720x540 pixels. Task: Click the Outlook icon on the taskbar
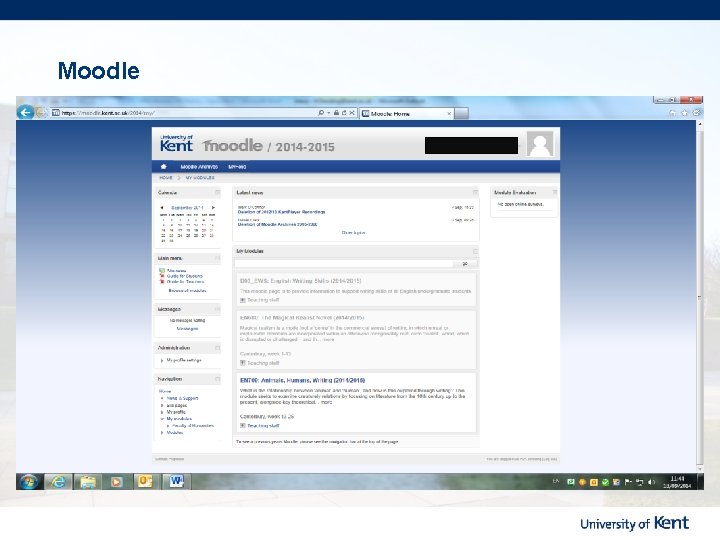pyautogui.click(x=145, y=481)
